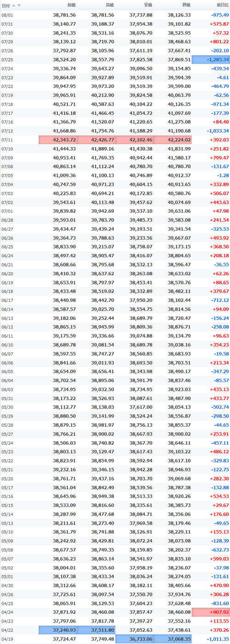Sort dates ascending with the up arrow
The image size is (230, 644).
(x=14, y=5)
